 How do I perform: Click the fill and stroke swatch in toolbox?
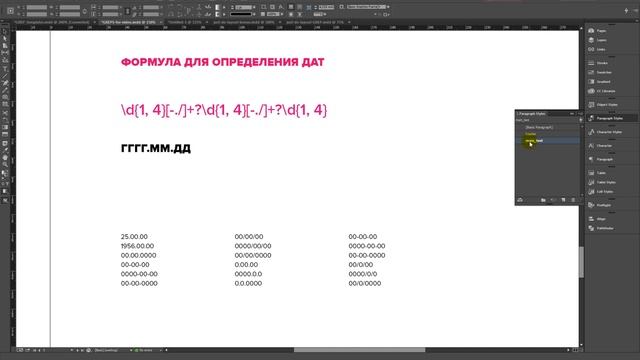5,174
